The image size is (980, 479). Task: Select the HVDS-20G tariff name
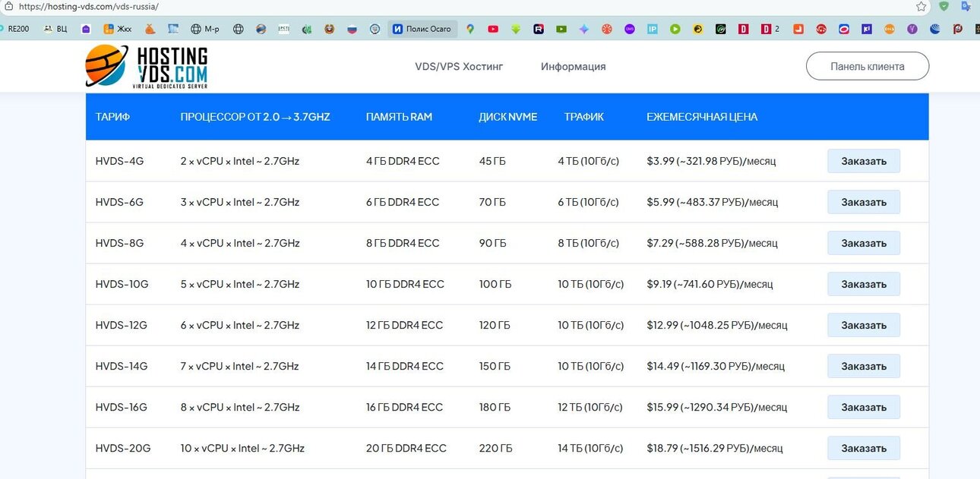click(123, 448)
